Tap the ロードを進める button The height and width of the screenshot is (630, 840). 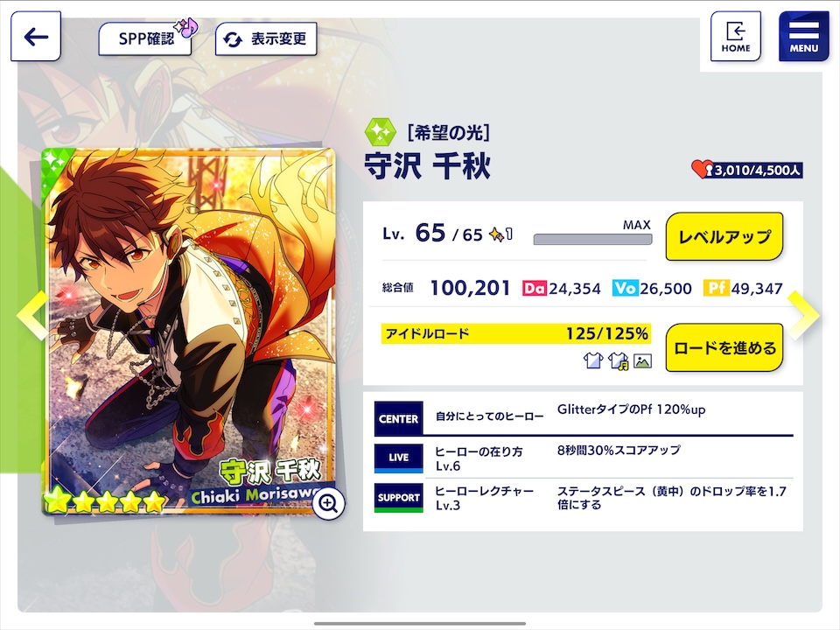click(x=724, y=347)
